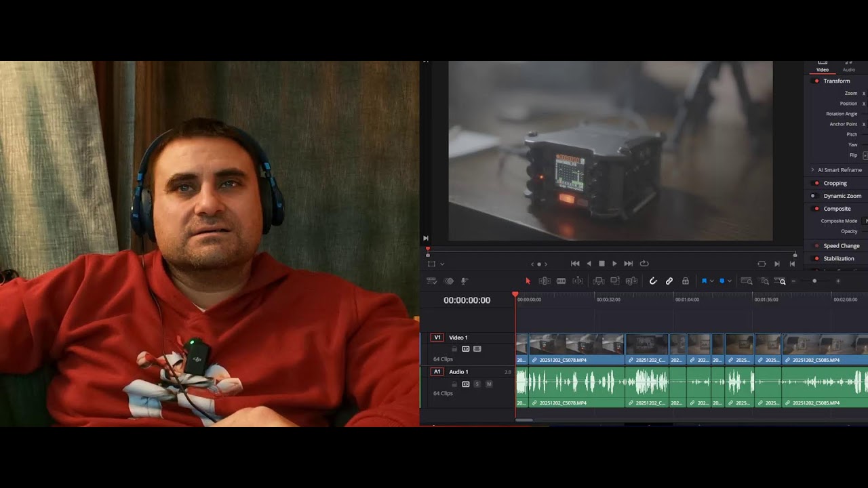The width and height of the screenshot is (868, 488).
Task: Toggle the Stabilization enable switch
Action: click(816, 258)
